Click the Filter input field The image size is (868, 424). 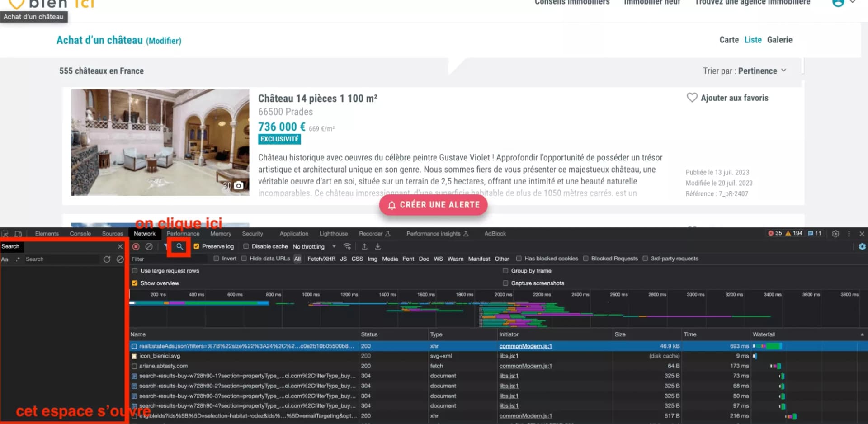click(x=158, y=259)
